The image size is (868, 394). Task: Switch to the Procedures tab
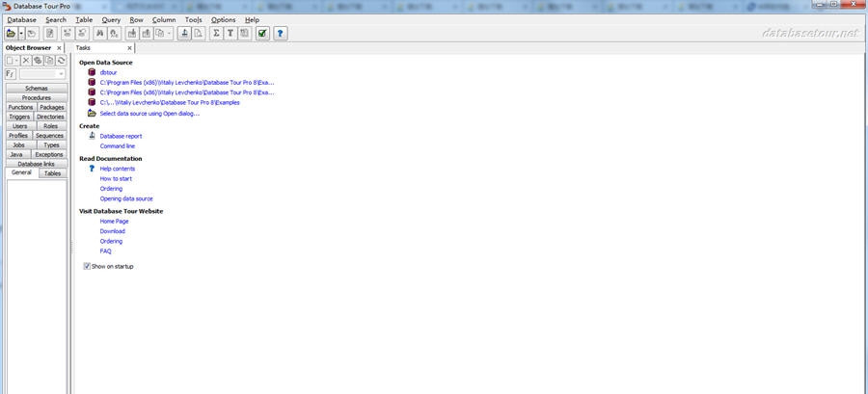pos(37,98)
